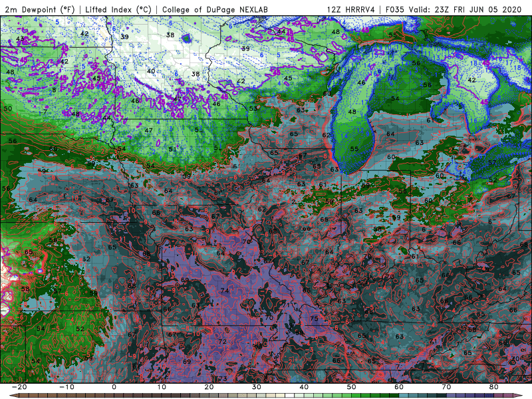The height and width of the screenshot is (399, 532).
Task: Click the '40' color scale label
Action: (x=304, y=387)
